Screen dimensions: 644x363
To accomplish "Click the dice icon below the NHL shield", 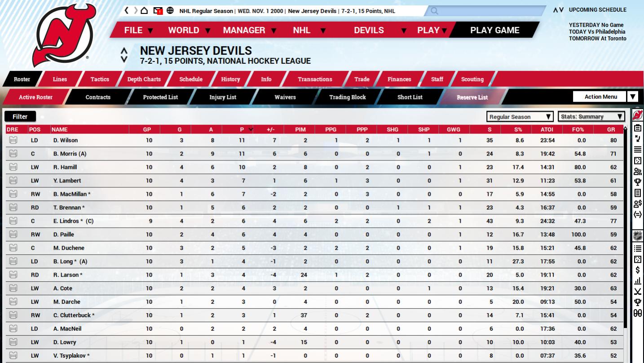I will point(637,259).
